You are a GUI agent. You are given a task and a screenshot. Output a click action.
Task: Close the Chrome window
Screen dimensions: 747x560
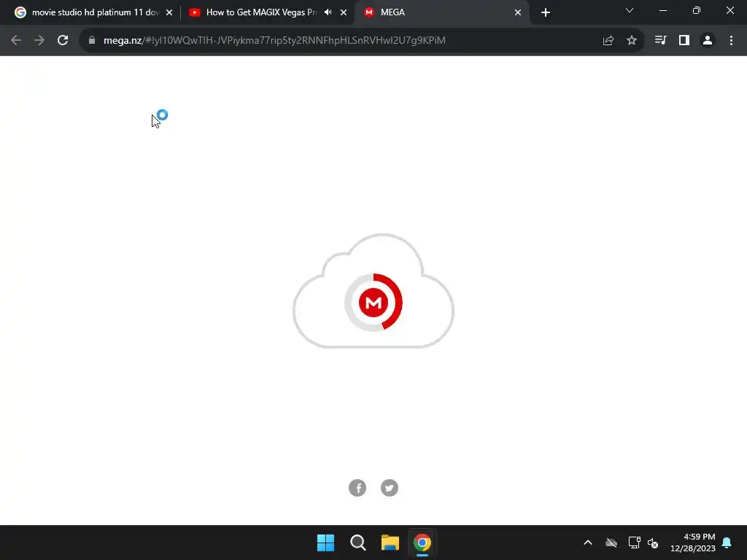[729, 10]
